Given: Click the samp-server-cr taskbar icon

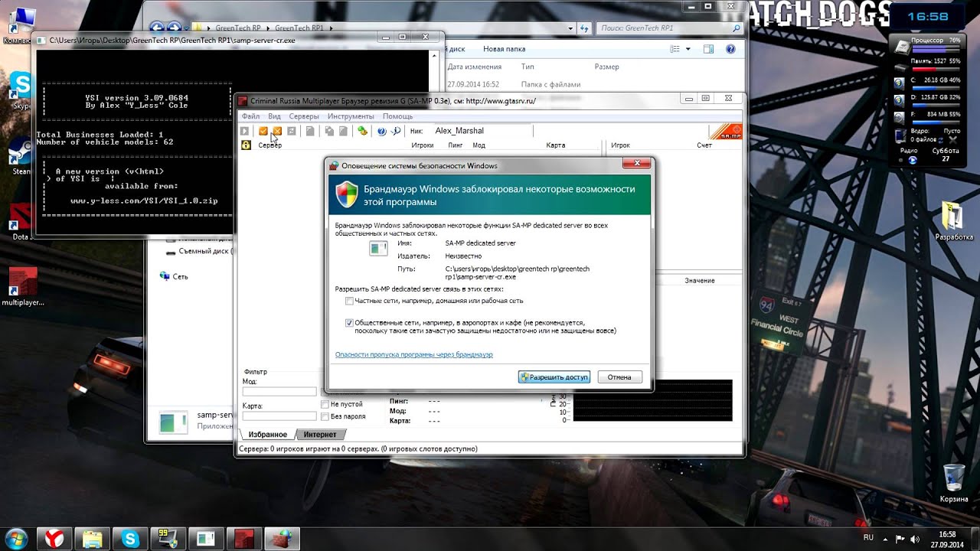Looking at the screenshot, I should tap(205, 539).
